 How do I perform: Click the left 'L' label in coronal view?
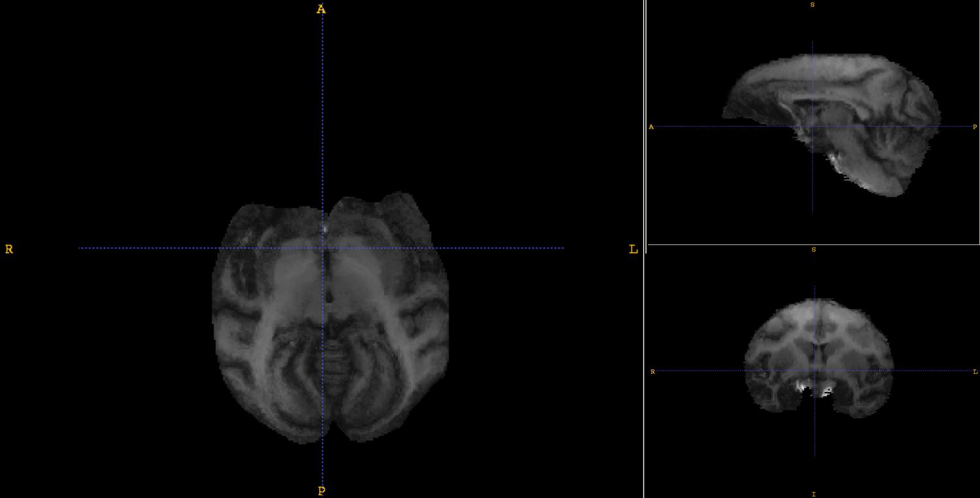coord(975,372)
